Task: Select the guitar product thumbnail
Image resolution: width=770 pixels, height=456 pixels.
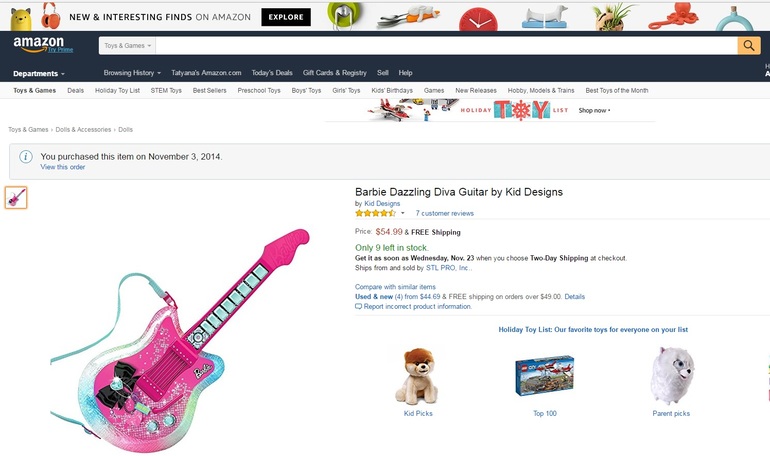Action: (16, 198)
